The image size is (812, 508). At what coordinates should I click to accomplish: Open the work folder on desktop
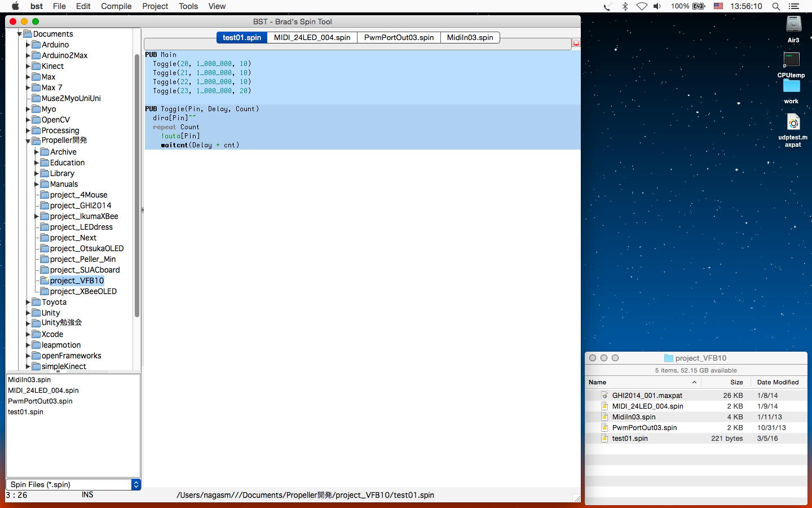point(791,86)
